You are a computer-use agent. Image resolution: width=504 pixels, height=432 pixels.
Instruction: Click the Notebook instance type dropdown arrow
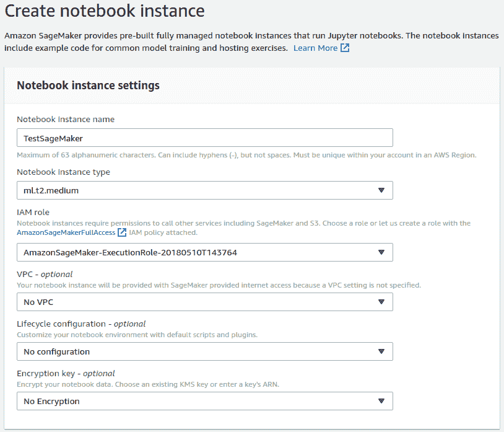[x=381, y=190]
